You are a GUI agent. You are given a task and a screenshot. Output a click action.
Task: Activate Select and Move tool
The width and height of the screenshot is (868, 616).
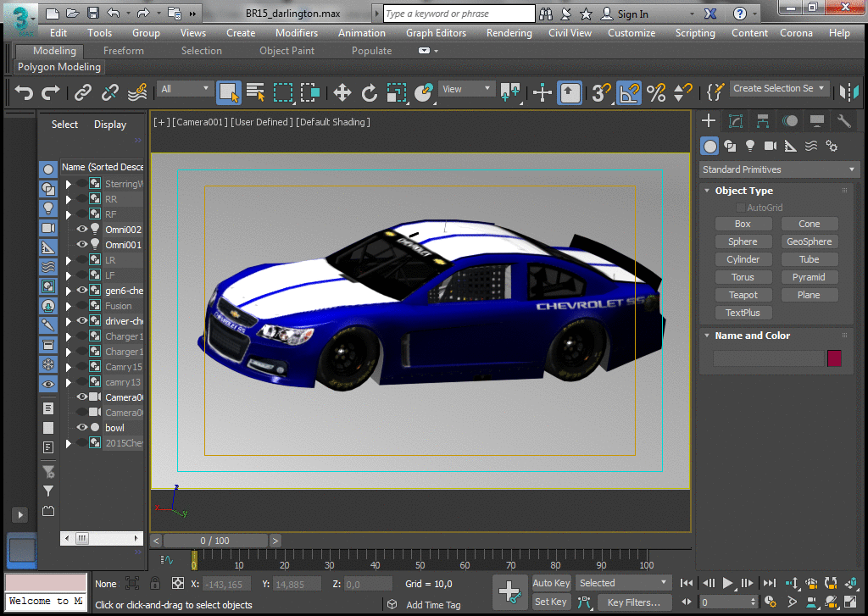coord(342,92)
